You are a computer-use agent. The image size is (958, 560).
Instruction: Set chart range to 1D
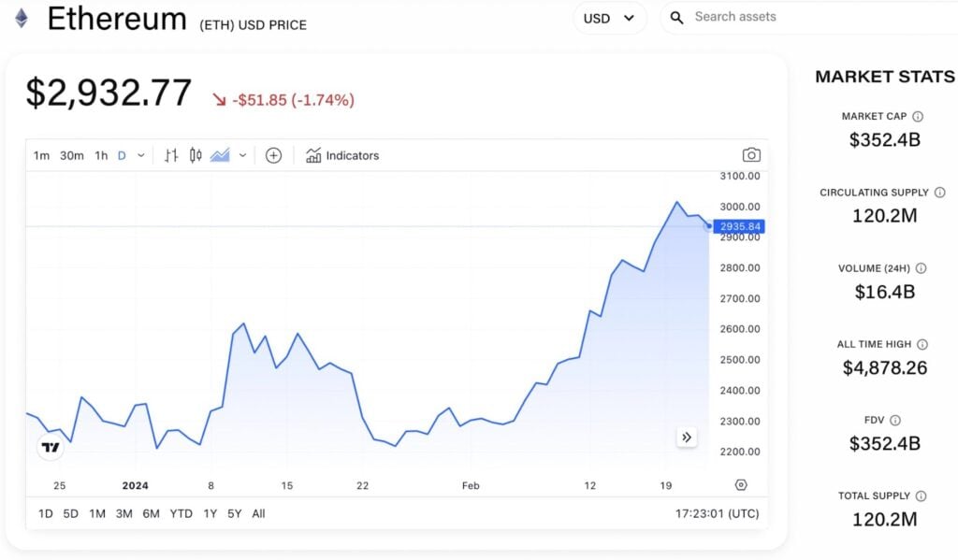click(45, 513)
